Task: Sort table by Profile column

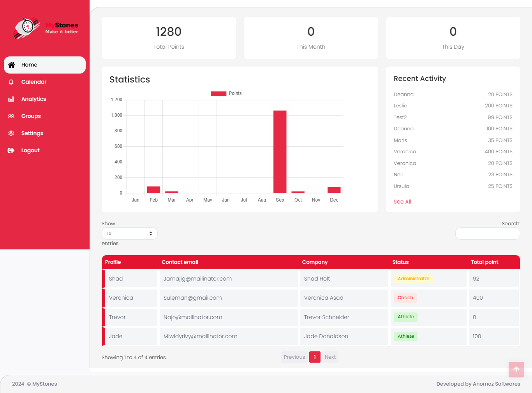Action: (x=113, y=262)
